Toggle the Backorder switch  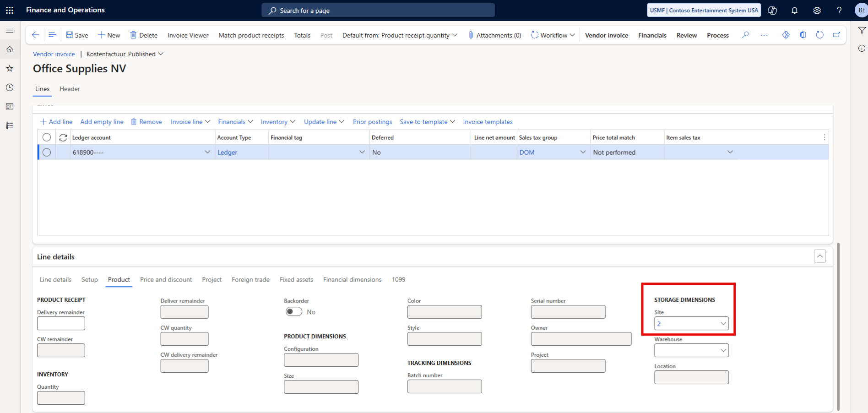click(x=294, y=312)
